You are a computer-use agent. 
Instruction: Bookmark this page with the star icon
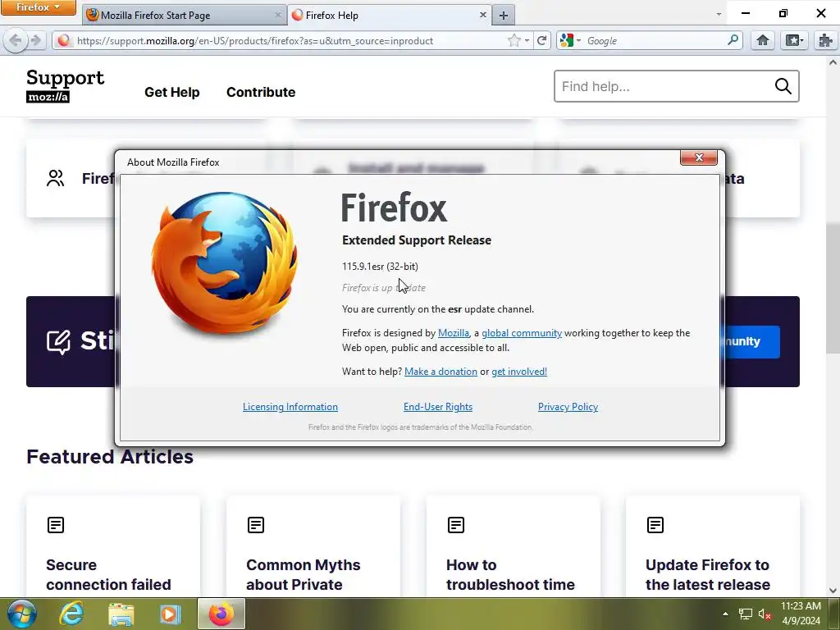514,41
